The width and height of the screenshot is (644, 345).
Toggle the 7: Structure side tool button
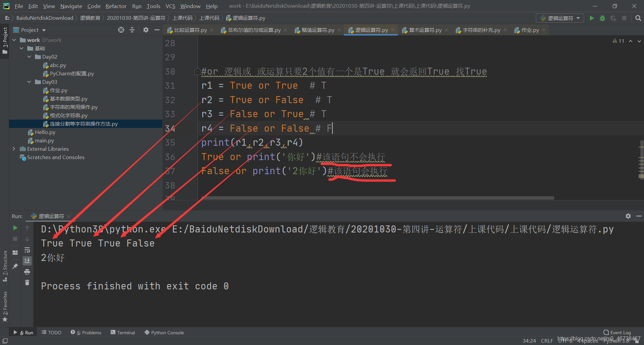tap(5, 266)
